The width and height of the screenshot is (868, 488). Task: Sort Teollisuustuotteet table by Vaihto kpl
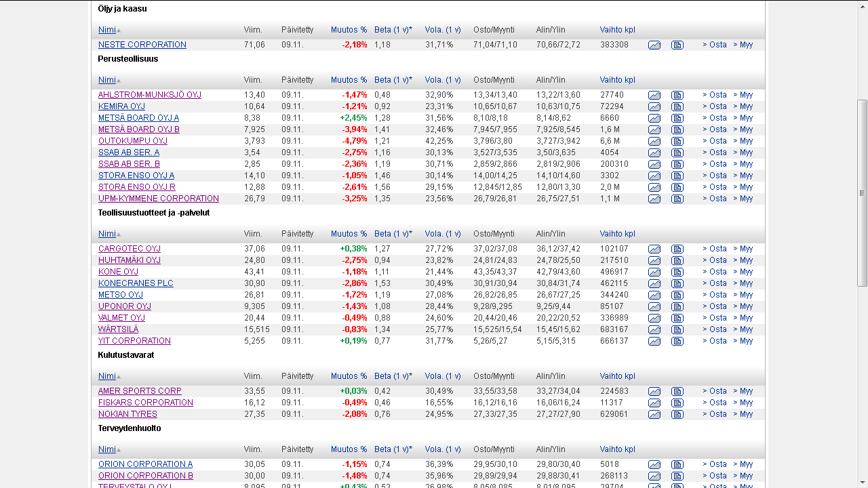tap(617, 234)
